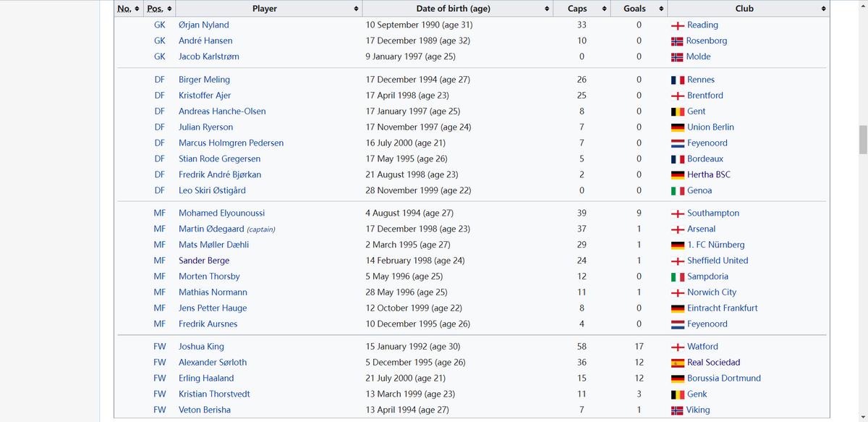Click the Belgium flag icon beside Gent
Viewport: 868px width, 422px height.
(678, 112)
